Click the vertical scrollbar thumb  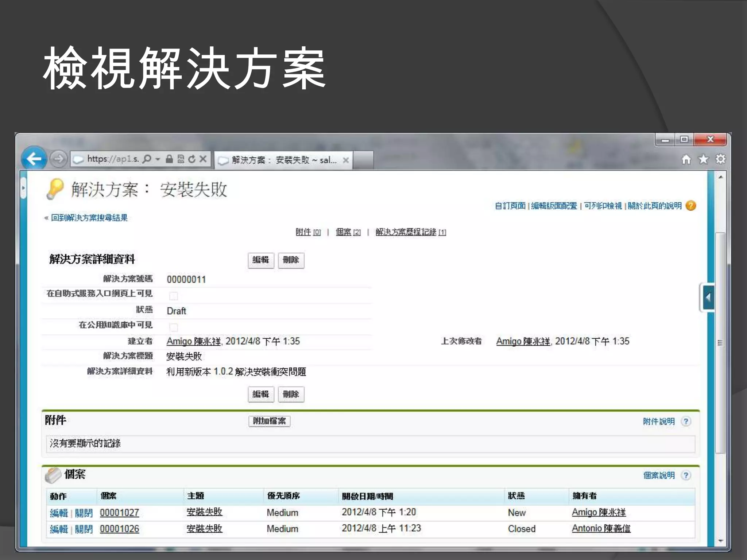720,343
